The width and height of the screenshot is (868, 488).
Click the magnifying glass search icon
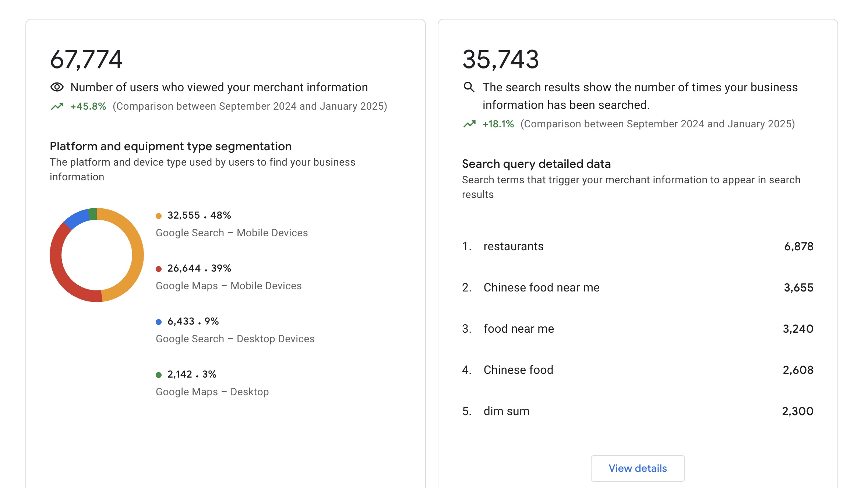[469, 87]
